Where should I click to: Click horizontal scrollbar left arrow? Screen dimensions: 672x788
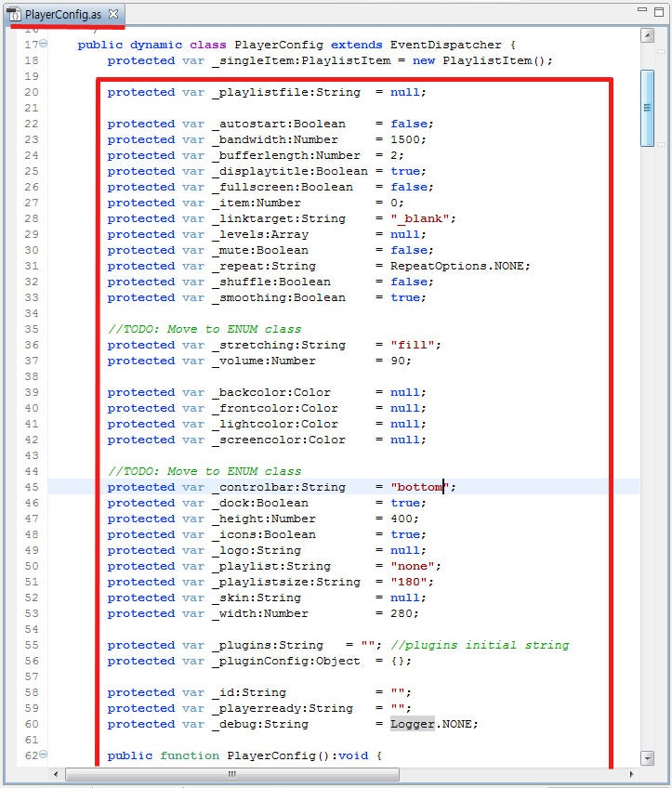(x=55, y=774)
